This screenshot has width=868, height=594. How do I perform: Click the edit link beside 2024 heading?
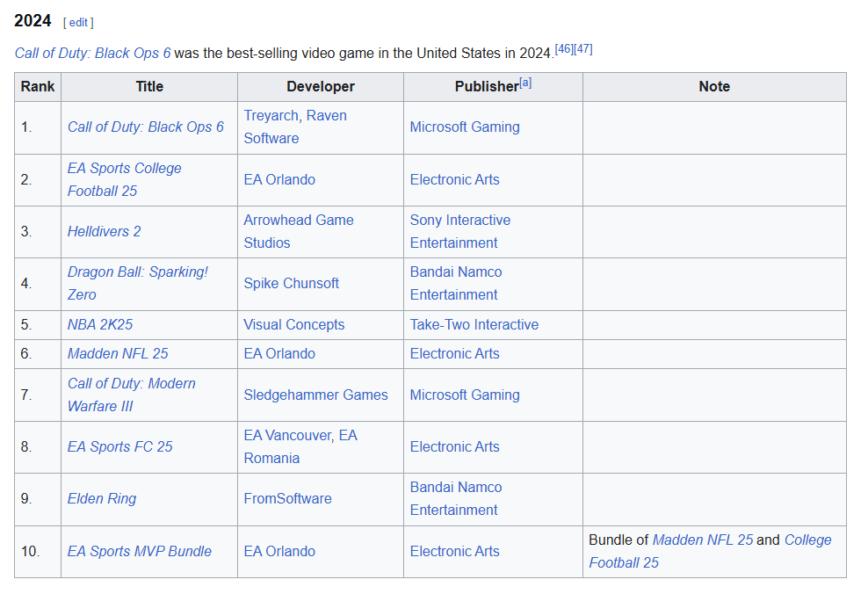tap(78, 22)
